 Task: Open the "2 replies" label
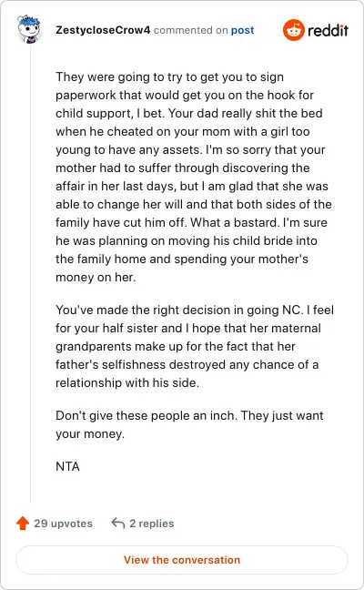152,524
